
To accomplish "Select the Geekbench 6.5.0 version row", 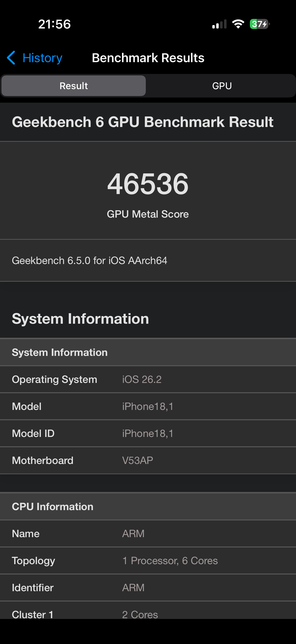I will coord(148,261).
